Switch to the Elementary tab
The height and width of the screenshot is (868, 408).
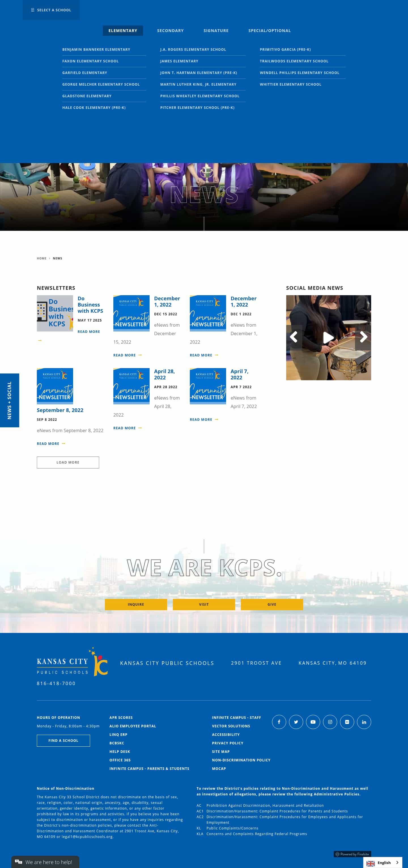123,31
